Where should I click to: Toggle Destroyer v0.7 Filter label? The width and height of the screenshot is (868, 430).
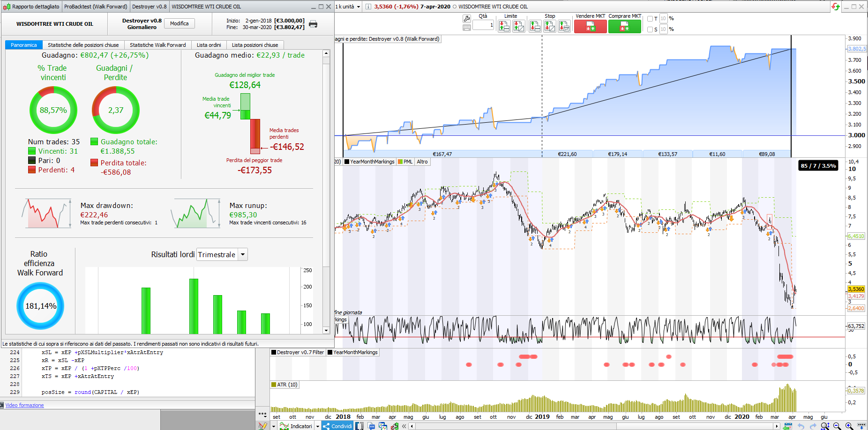point(298,352)
